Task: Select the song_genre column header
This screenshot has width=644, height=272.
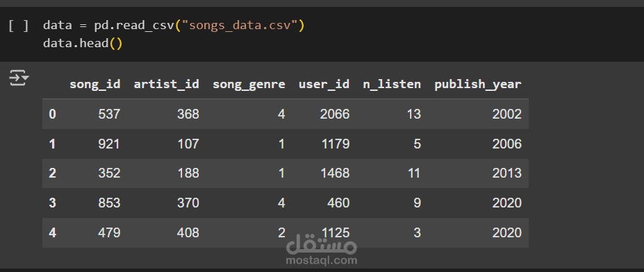Action: [x=249, y=84]
